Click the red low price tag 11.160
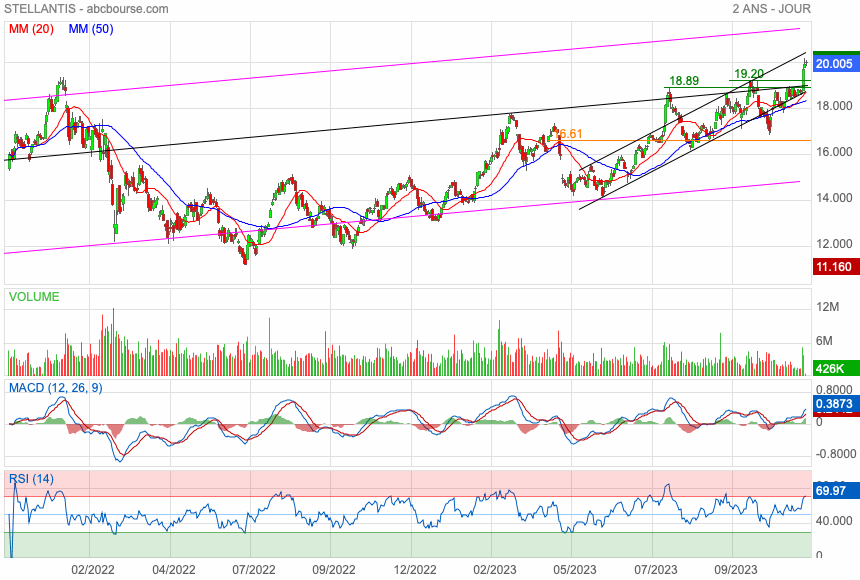 836,267
